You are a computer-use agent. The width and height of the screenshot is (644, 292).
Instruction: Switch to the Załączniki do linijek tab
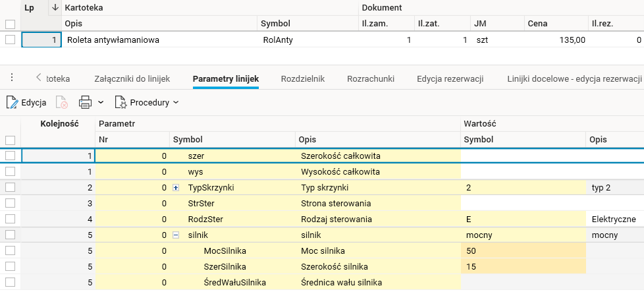[x=132, y=79]
